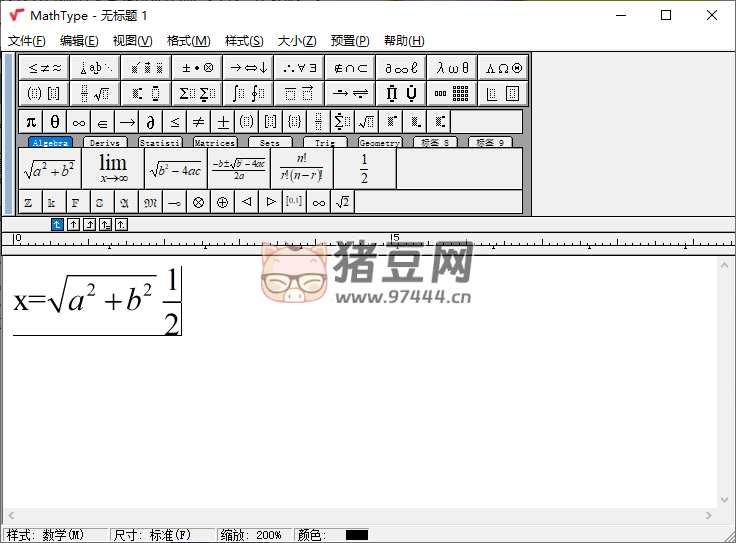The width and height of the screenshot is (736, 543).
Task: Insert the plus-minus symbol
Action: (x=223, y=121)
